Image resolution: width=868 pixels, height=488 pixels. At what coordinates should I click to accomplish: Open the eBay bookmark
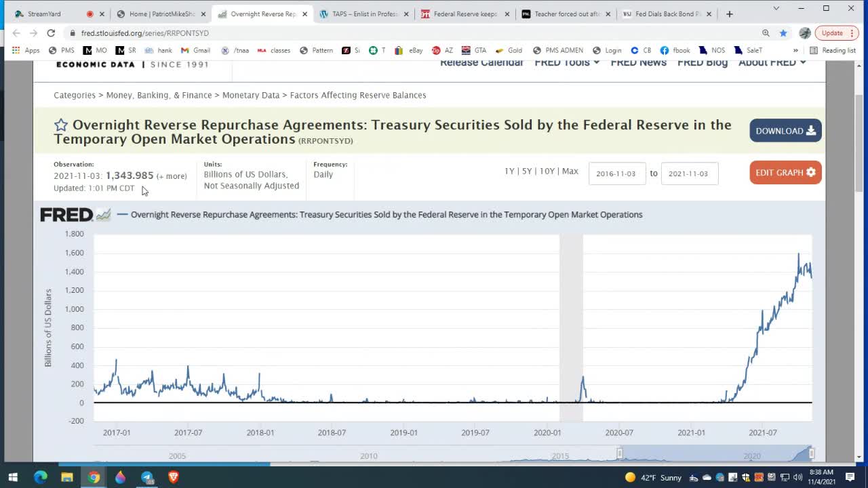408,50
